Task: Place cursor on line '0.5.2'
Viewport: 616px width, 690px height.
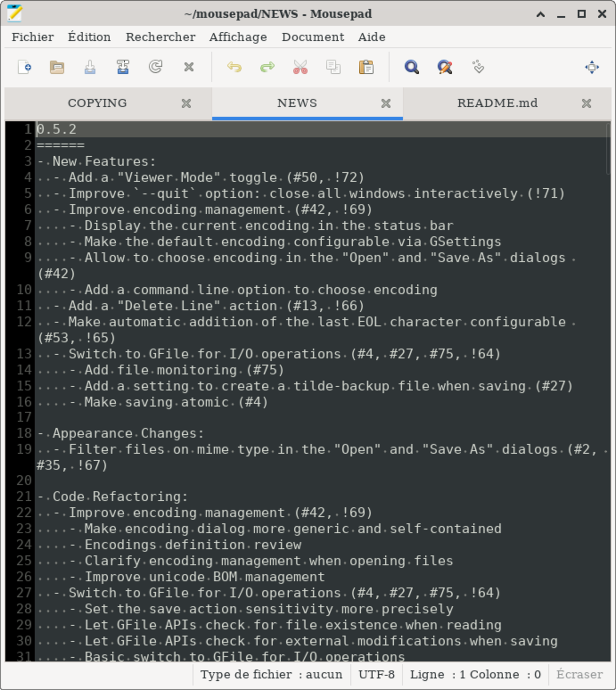Action: pos(56,129)
